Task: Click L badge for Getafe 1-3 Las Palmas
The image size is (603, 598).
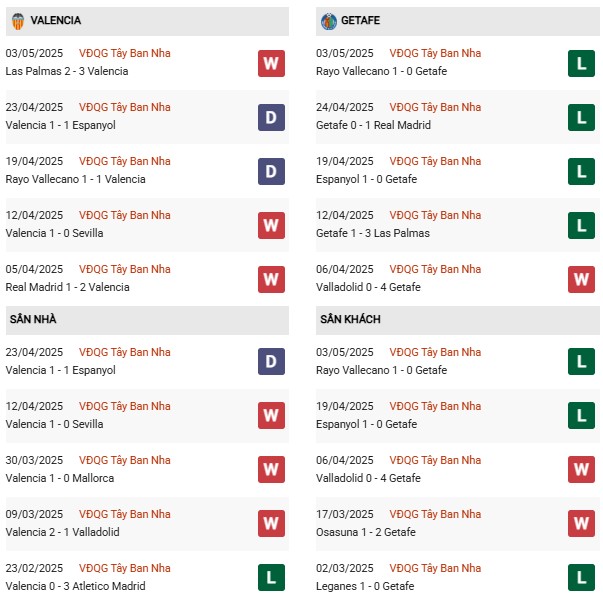Action: click(x=581, y=225)
